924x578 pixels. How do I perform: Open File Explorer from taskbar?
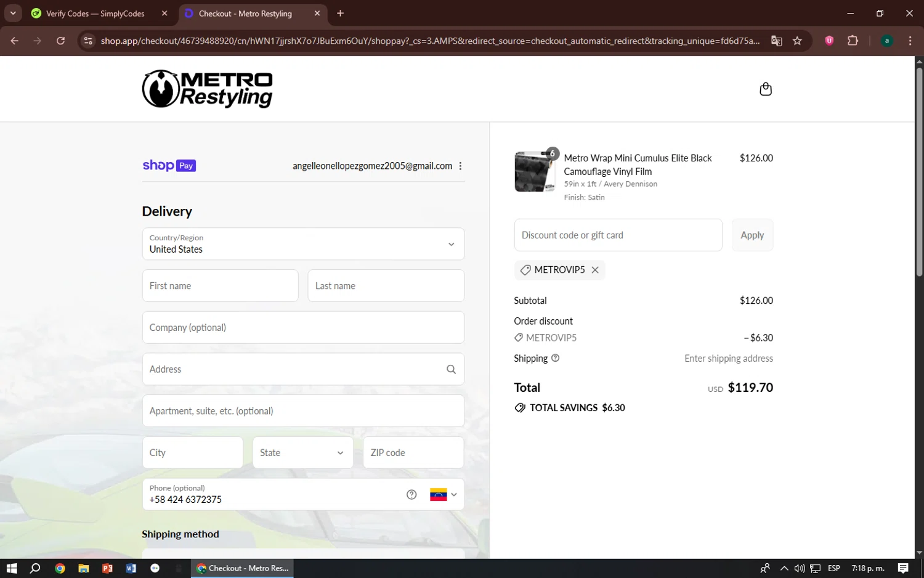tap(83, 568)
